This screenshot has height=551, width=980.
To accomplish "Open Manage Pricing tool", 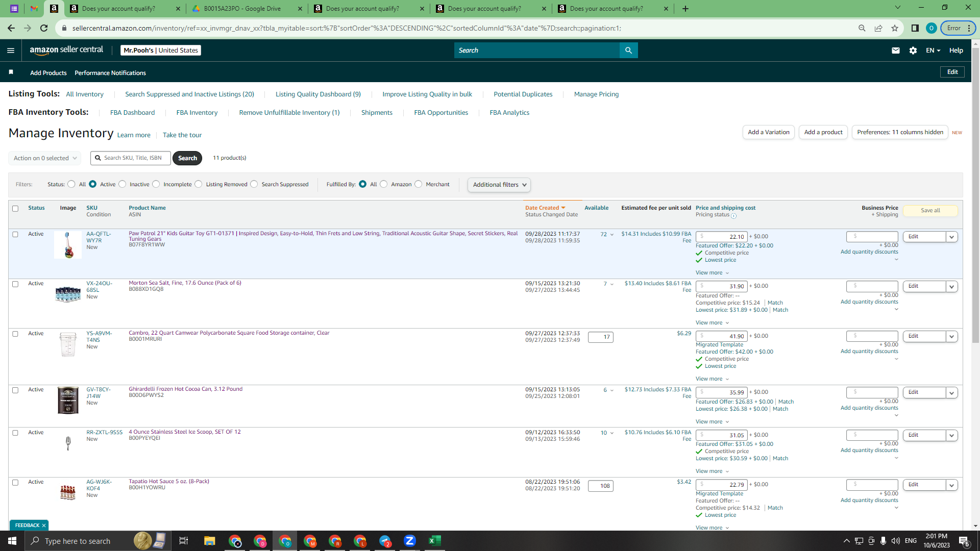I will 596,94.
